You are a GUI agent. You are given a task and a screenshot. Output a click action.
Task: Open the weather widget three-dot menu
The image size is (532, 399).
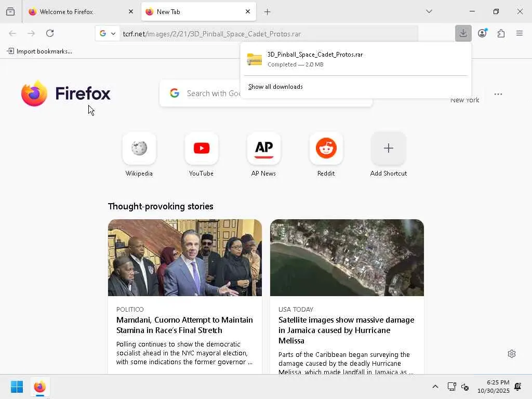[498, 95]
